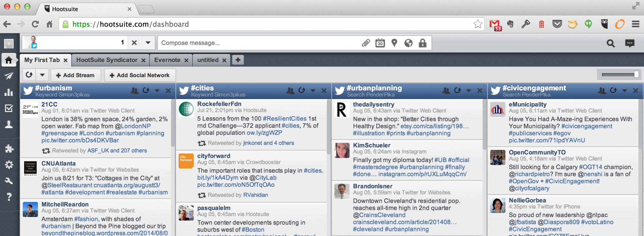Image resolution: width=644 pixels, height=236 pixels.
Task: Open the ow.ly/zgWZP link
Action: pos(264,133)
